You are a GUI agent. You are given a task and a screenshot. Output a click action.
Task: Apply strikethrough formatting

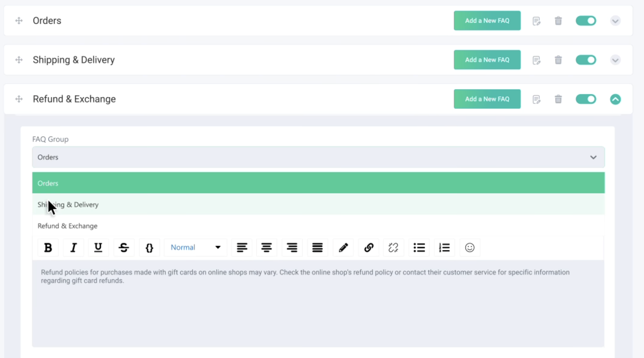[124, 248]
